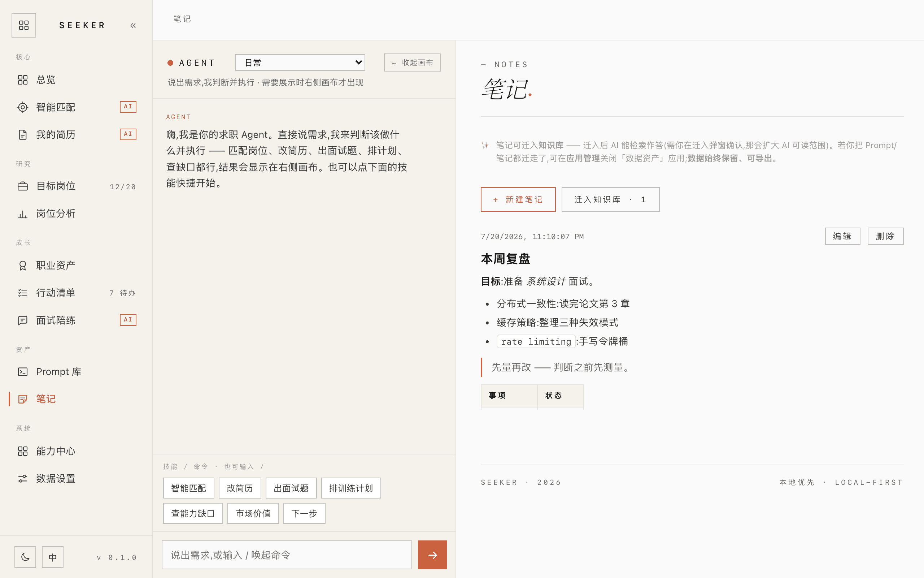Image resolution: width=924 pixels, height=578 pixels.
Task: Click the sparkle icon beside the knowledge base tip
Action: click(x=485, y=145)
